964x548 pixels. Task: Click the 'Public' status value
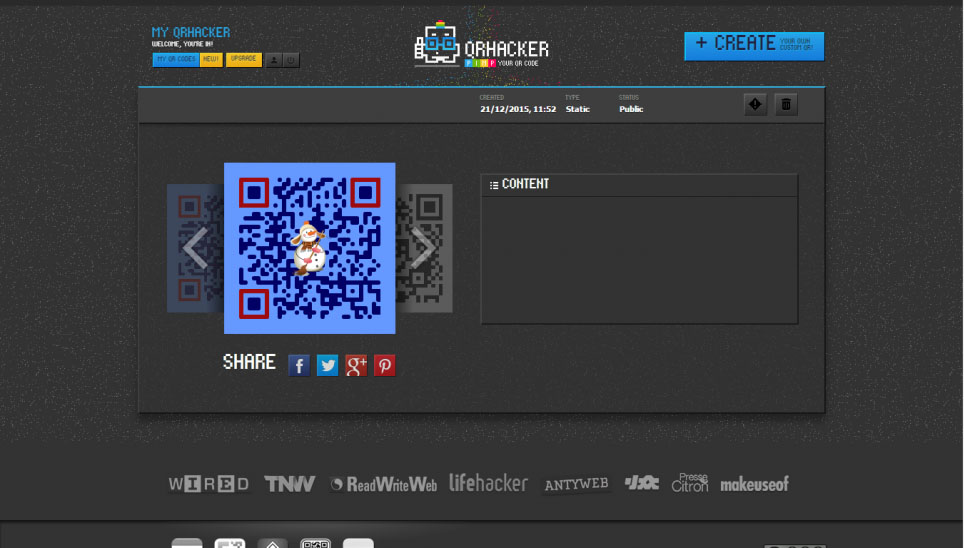631,109
